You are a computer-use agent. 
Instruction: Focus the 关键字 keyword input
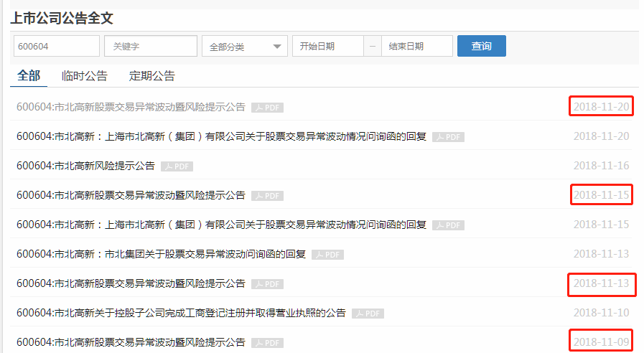click(x=150, y=47)
